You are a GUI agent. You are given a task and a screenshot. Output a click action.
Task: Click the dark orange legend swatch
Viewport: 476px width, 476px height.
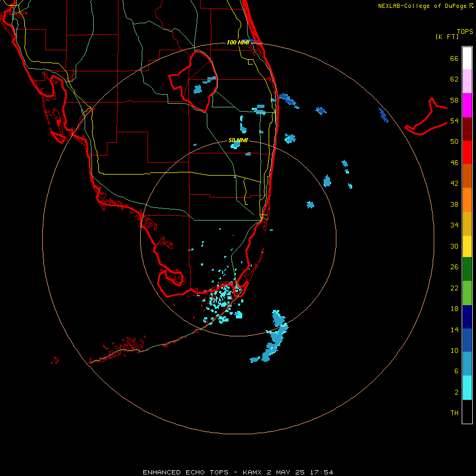click(467, 176)
